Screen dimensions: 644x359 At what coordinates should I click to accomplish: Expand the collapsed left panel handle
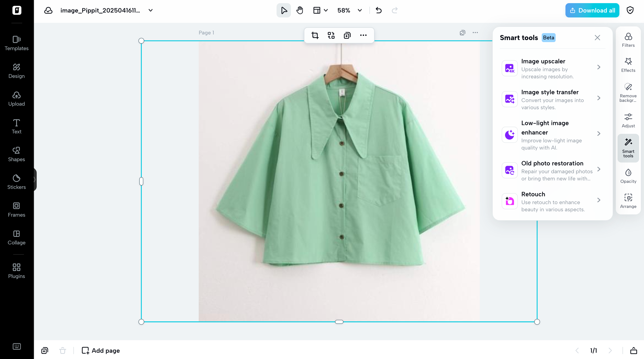[x=35, y=179]
